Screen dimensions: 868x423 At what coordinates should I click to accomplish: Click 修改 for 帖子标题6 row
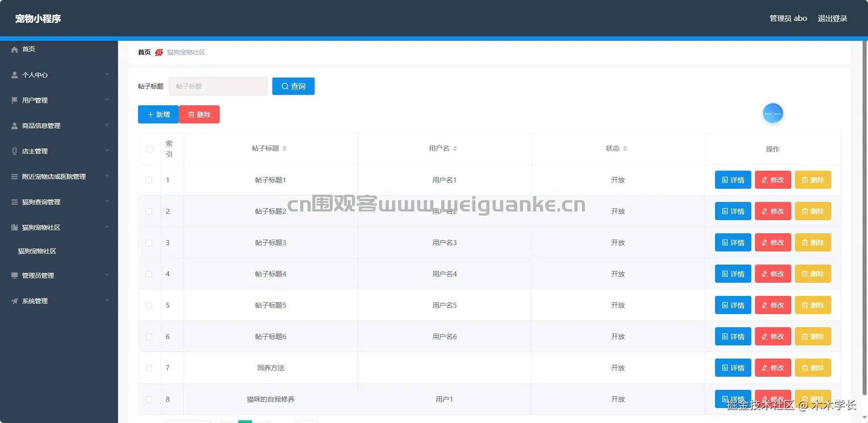[773, 336]
